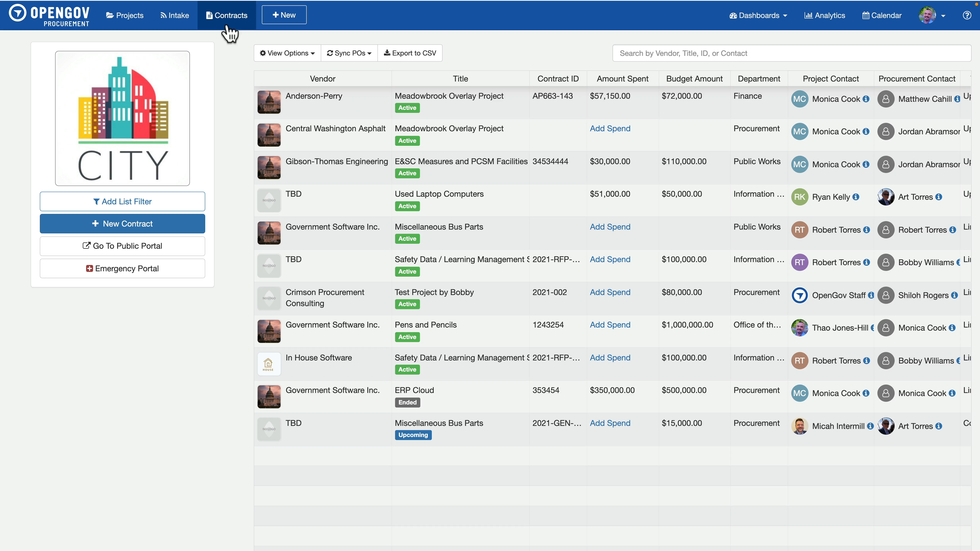Open the Dashboards dropdown menu
The image size is (980, 551).
pos(758,15)
